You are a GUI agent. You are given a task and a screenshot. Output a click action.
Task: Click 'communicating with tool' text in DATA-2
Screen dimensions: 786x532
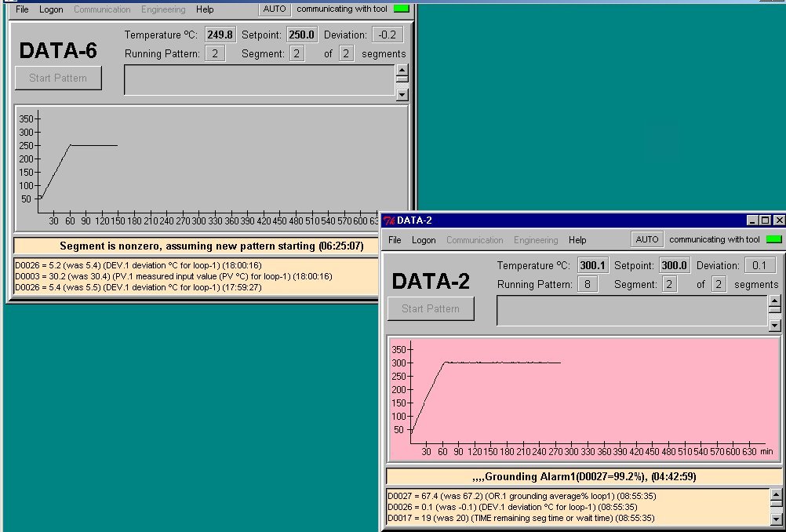[x=715, y=239]
